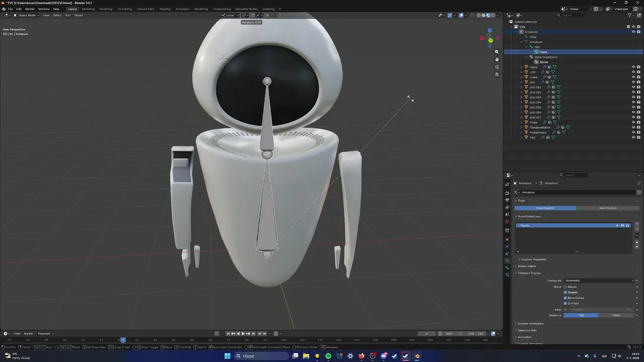The height and width of the screenshot is (362, 644).
Task: Open File Explorer from the Windows taskbar
Action: click(x=306, y=356)
